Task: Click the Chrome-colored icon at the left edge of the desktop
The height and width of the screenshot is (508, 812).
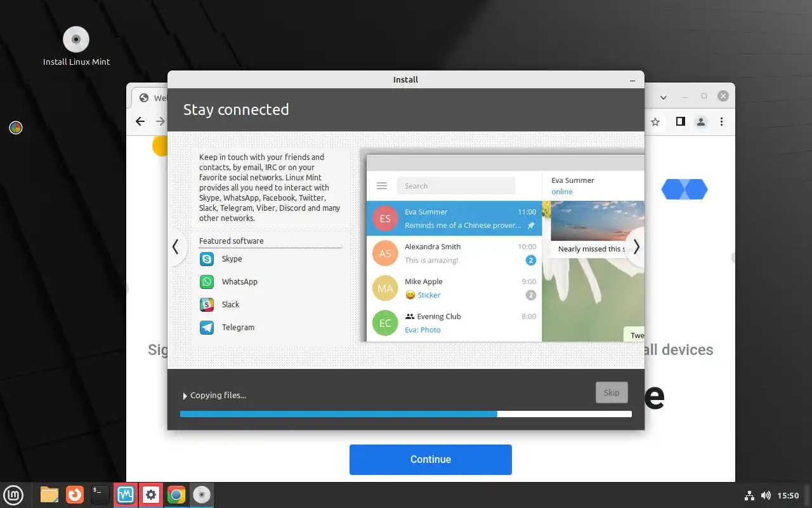Action: click(16, 128)
